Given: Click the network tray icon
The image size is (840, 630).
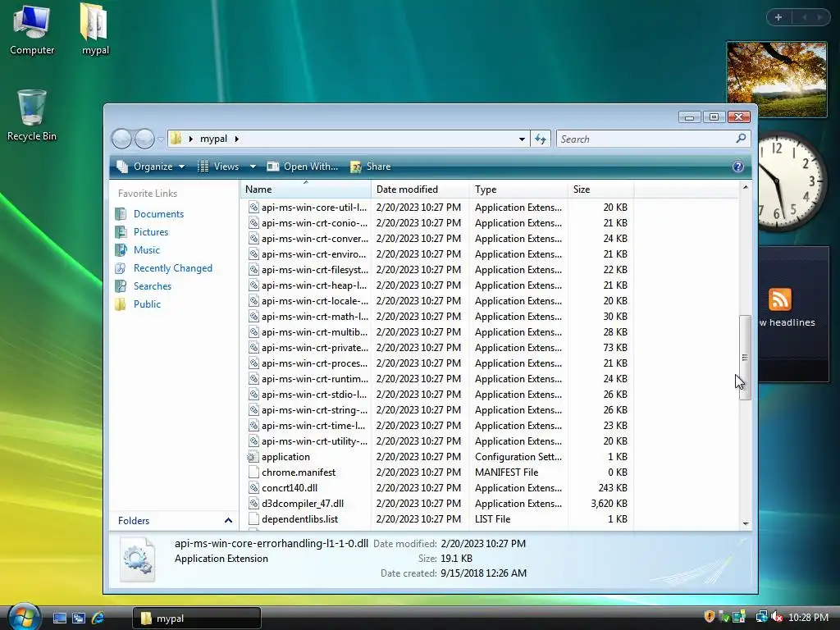Looking at the screenshot, I should [x=760, y=617].
